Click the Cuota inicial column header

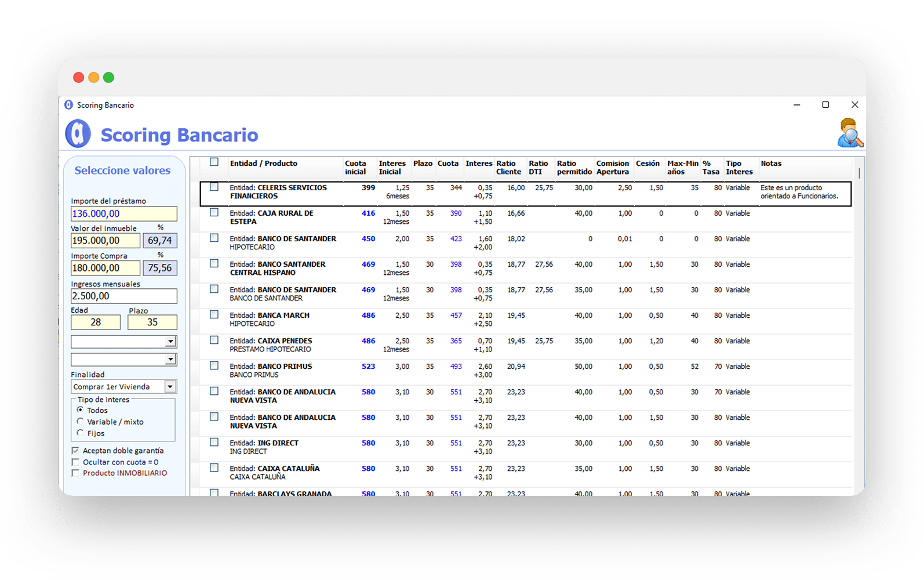pyautogui.click(x=355, y=168)
